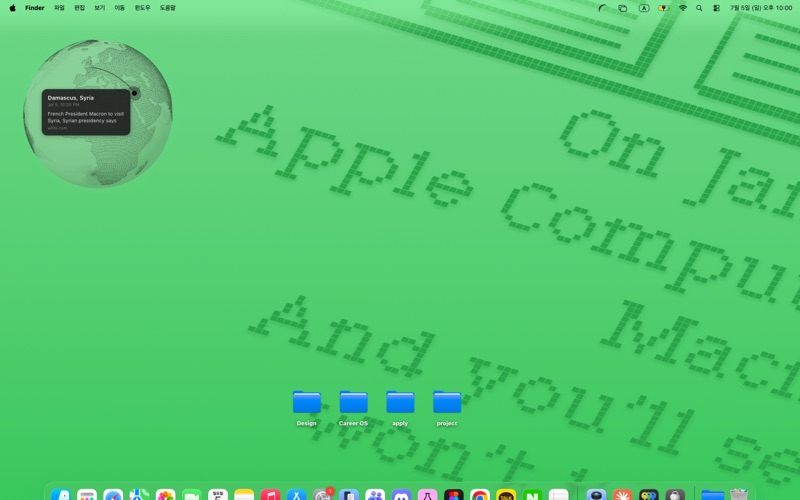Screen dimensions: 800x500
Task: Open the Damascus, Syria news card
Action: [86, 112]
